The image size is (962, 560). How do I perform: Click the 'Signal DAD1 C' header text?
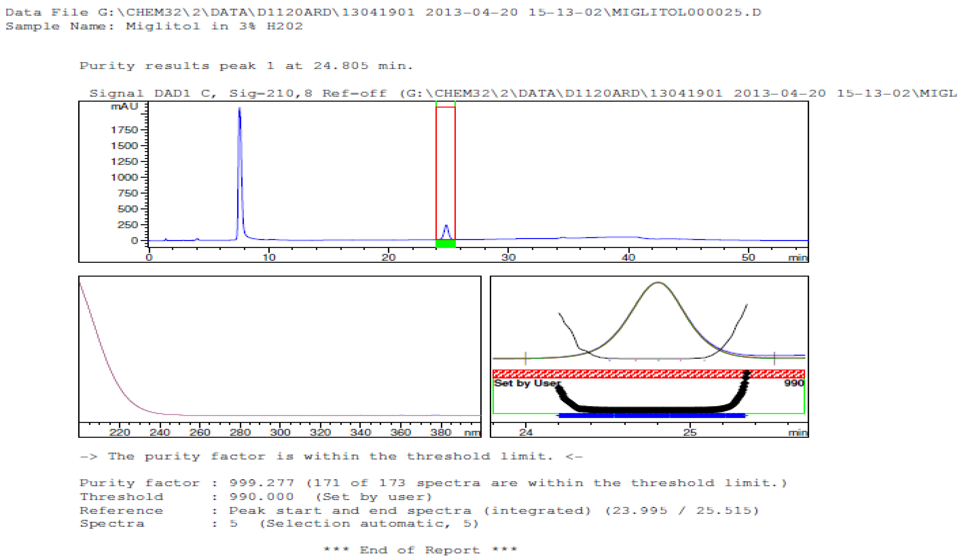point(153,93)
